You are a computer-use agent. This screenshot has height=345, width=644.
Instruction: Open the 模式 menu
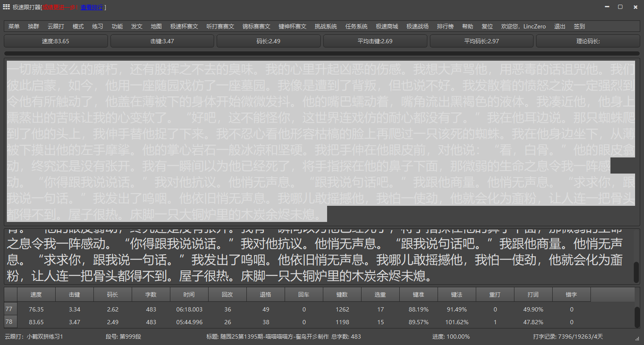(x=78, y=26)
